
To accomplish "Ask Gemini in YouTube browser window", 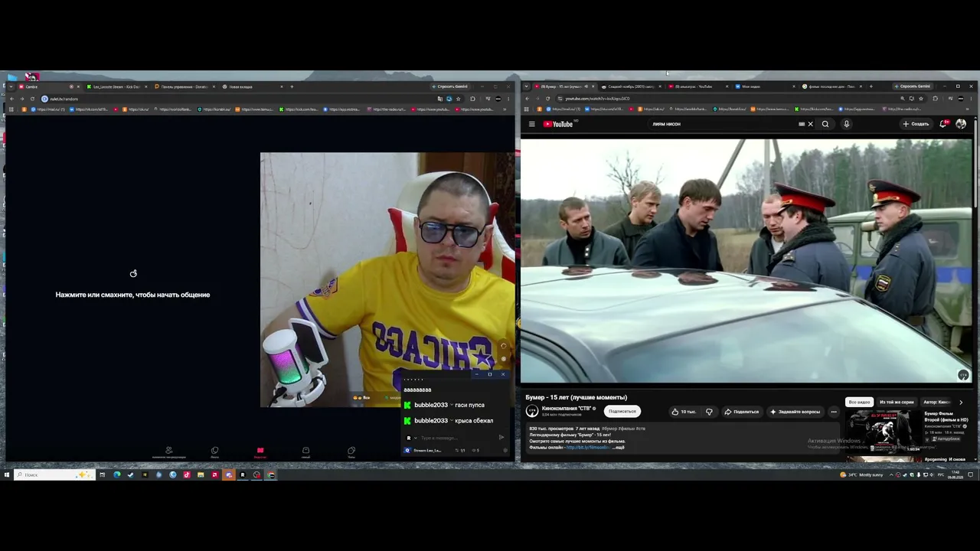I will 912,86.
